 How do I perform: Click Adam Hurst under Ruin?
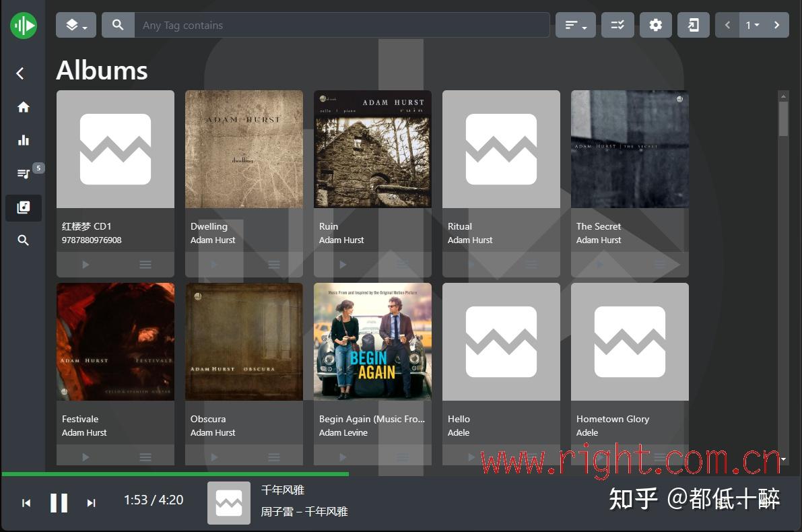click(x=341, y=240)
